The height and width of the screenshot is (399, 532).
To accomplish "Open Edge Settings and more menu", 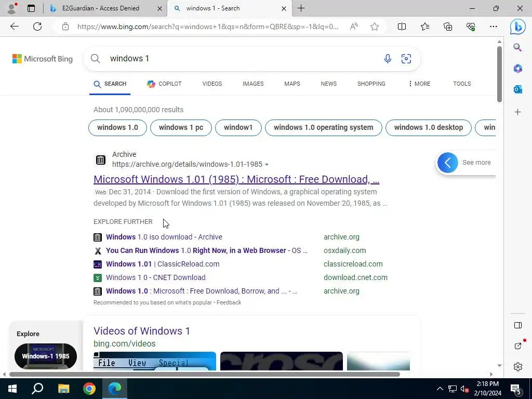I will pyautogui.click(x=494, y=26).
